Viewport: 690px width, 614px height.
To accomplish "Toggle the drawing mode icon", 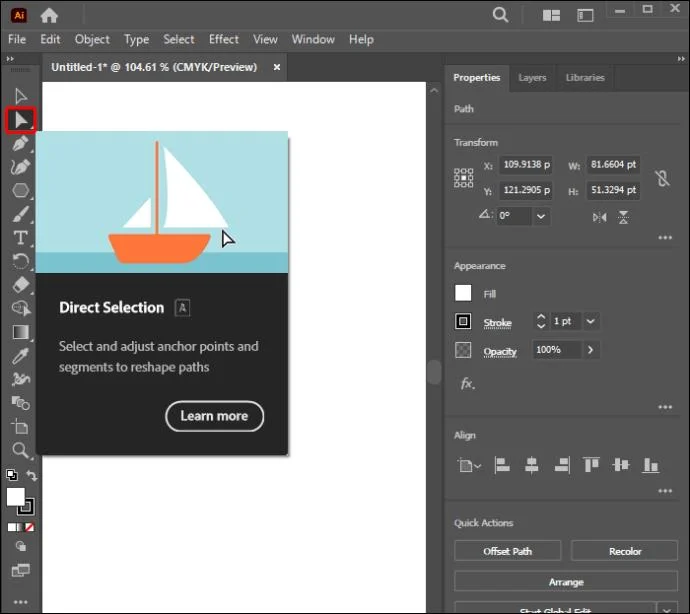I will click(21, 547).
